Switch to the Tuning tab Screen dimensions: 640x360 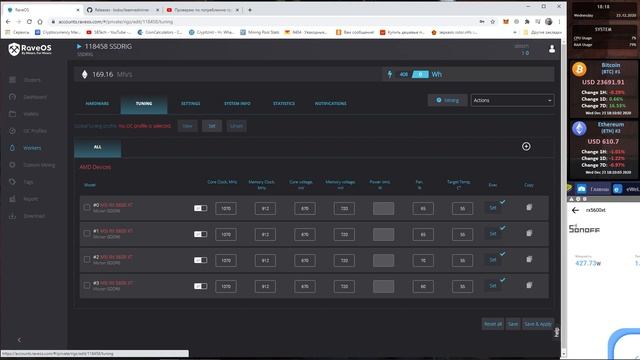pos(144,104)
